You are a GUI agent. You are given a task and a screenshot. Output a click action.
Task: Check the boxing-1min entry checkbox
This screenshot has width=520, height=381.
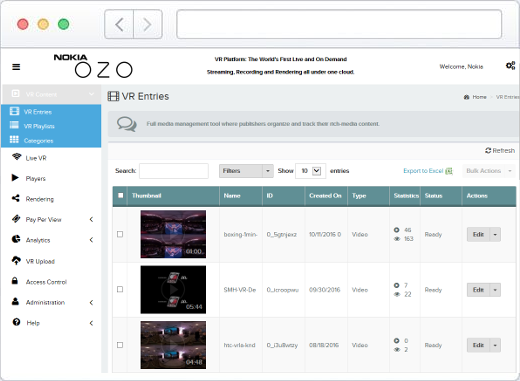tap(120, 234)
